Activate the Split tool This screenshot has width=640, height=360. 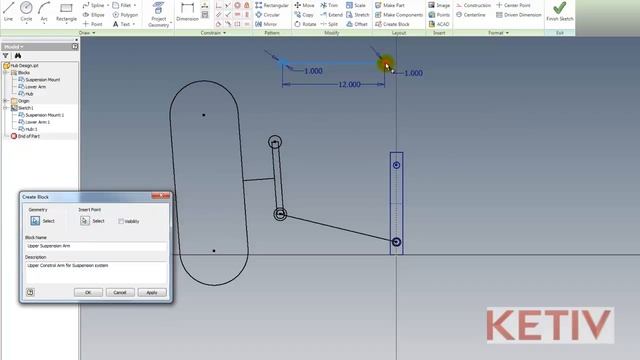coord(329,24)
